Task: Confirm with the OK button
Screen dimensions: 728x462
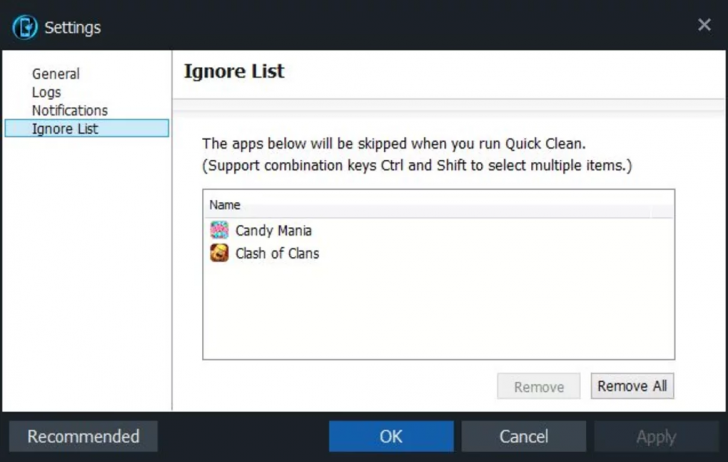Action: click(x=391, y=436)
